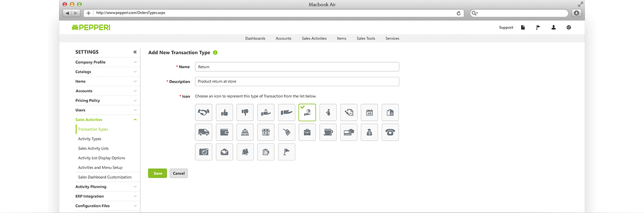Choose the wallet icon

pyautogui.click(x=224, y=132)
